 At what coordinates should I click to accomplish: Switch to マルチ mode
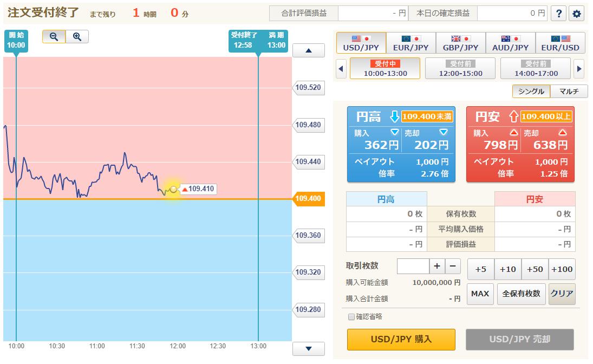click(569, 91)
